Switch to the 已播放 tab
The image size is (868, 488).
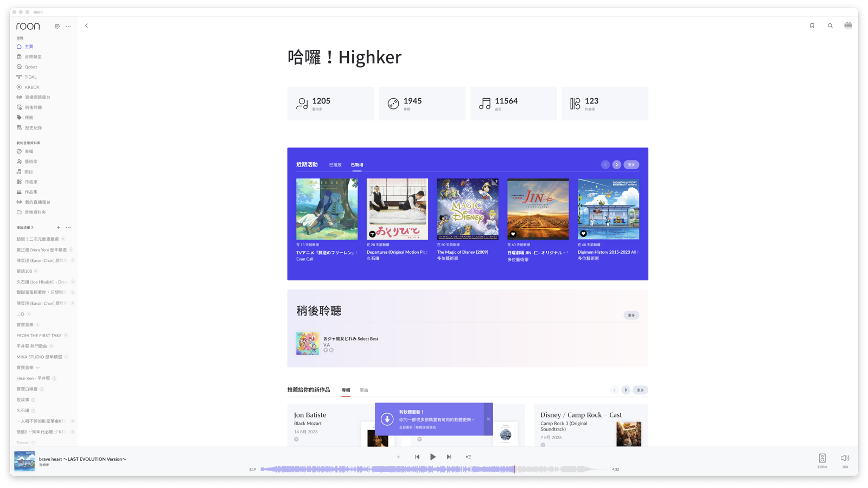point(335,165)
